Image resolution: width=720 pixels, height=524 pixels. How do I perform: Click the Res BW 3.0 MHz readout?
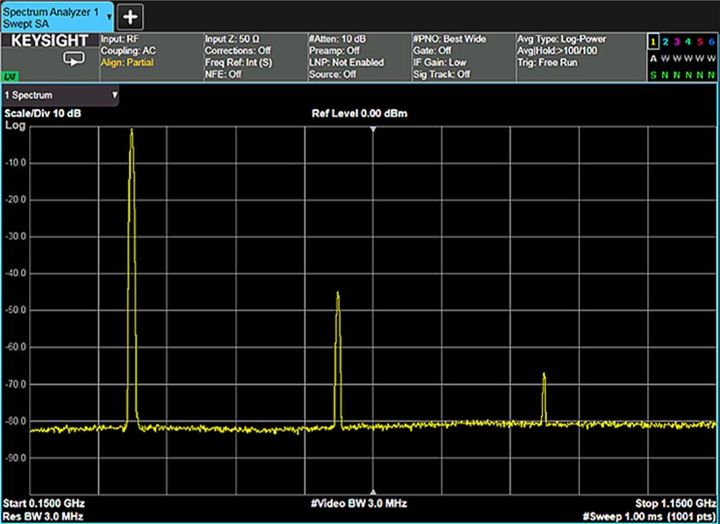44,516
